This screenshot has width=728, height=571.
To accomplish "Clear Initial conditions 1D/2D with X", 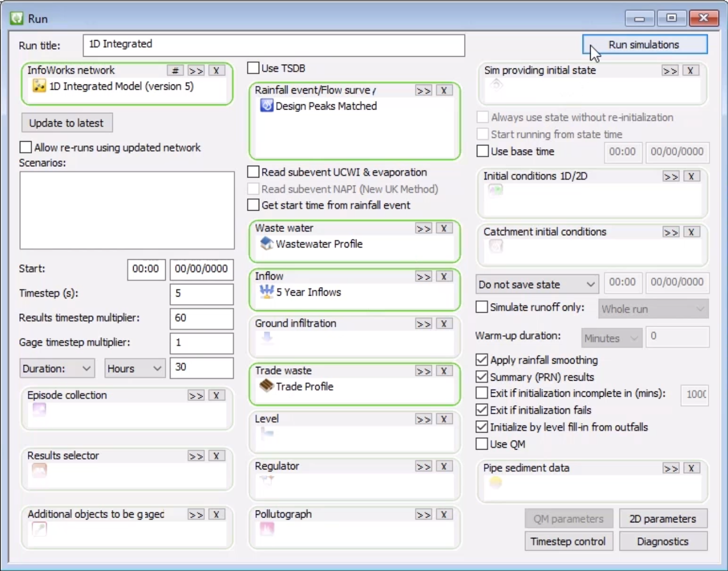I will [692, 176].
